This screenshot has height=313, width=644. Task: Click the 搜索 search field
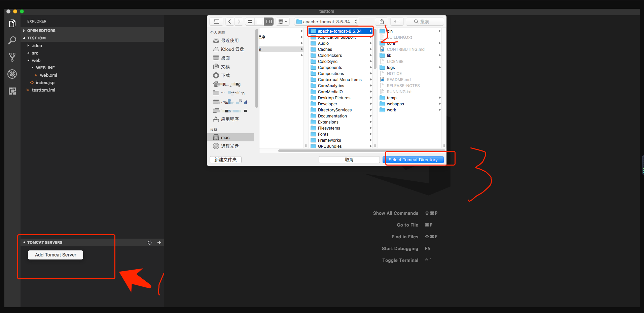pos(425,21)
